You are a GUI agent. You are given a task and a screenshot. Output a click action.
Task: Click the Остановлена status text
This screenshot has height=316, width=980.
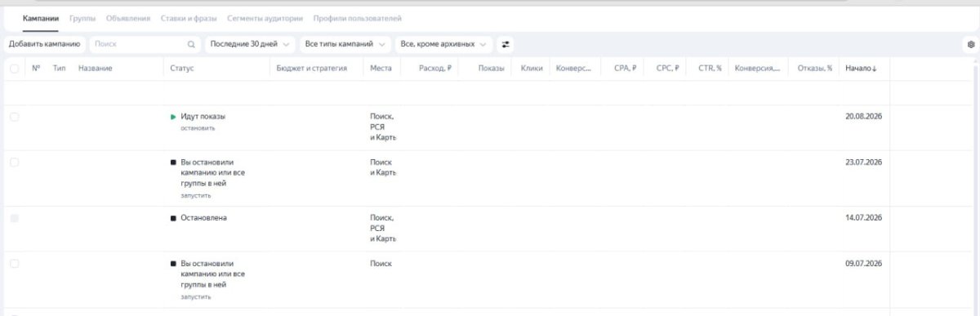[x=203, y=218]
